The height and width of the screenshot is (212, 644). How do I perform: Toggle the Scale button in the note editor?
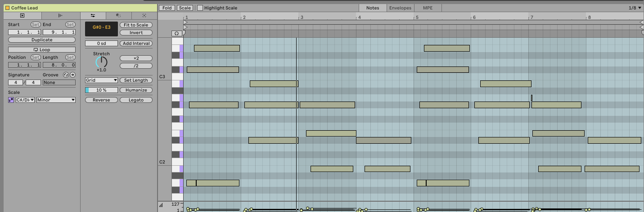click(x=185, y=8)
